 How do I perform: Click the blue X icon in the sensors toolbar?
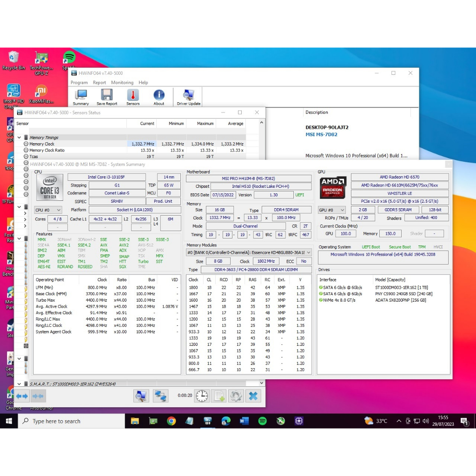click(x=253, y=396)
